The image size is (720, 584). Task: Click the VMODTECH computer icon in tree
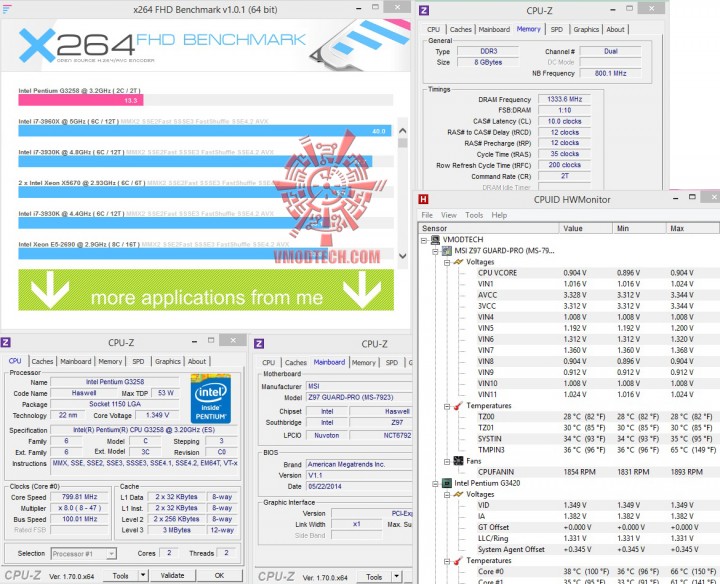click(435, 240)
